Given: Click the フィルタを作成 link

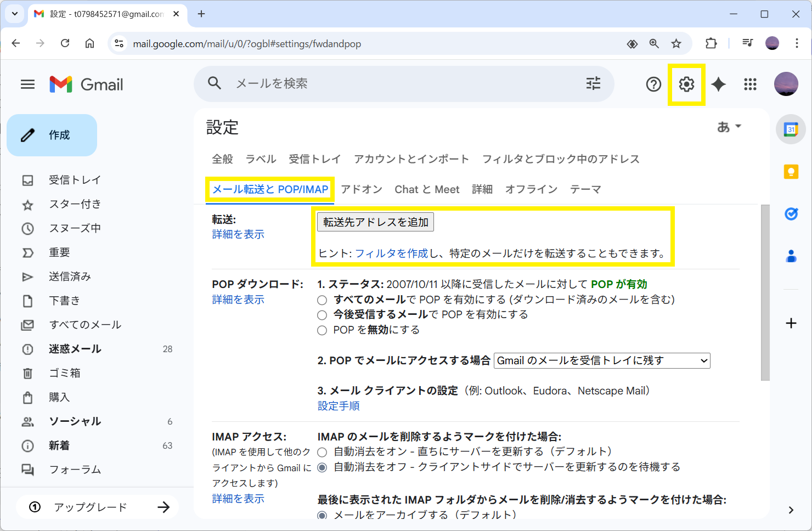Looking at the screenshot, I should point(391,253).
